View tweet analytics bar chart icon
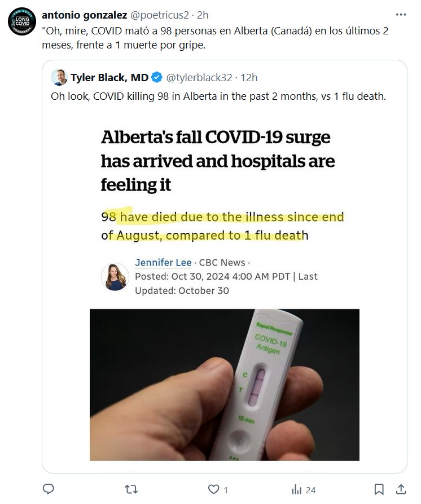The image size is (421, 504). pos(296,489)
